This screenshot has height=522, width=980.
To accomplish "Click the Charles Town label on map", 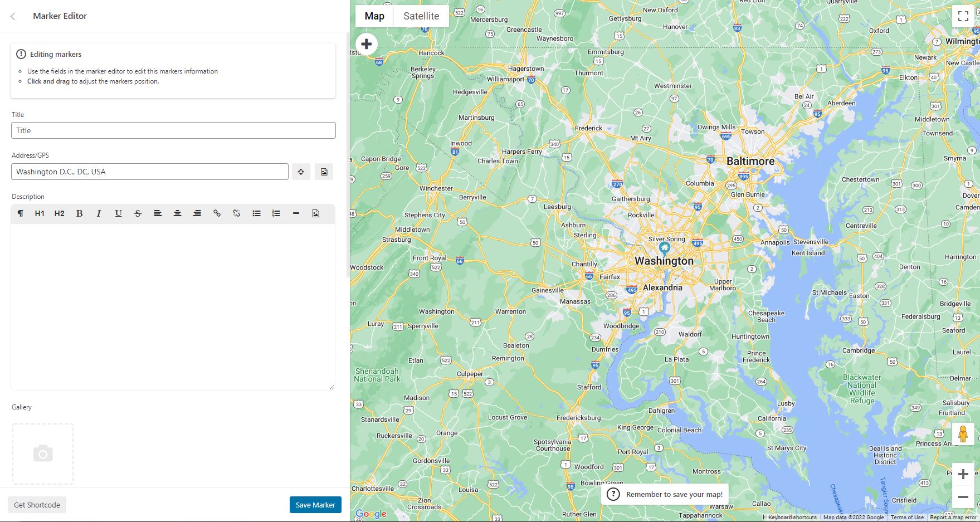I will 498,161.
